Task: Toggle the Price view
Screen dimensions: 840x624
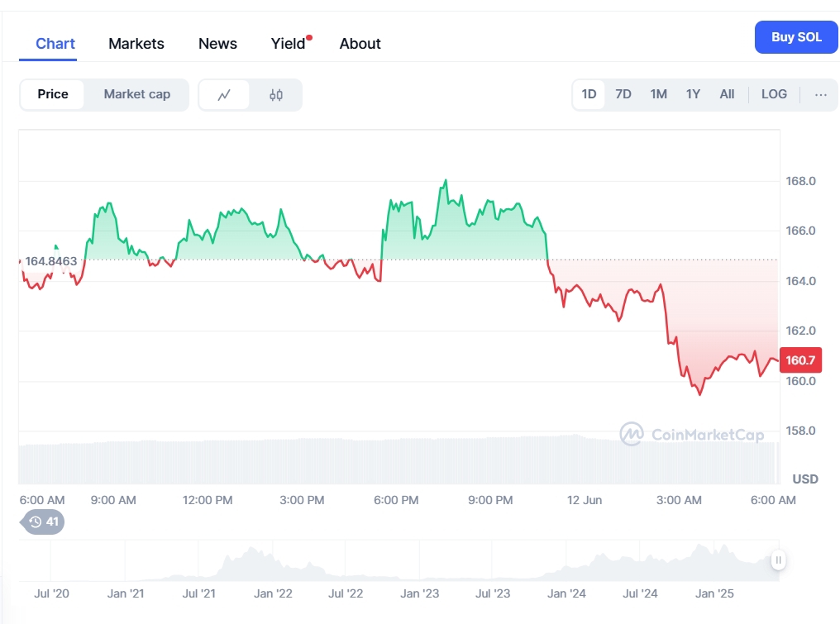Action: [53, 94]
